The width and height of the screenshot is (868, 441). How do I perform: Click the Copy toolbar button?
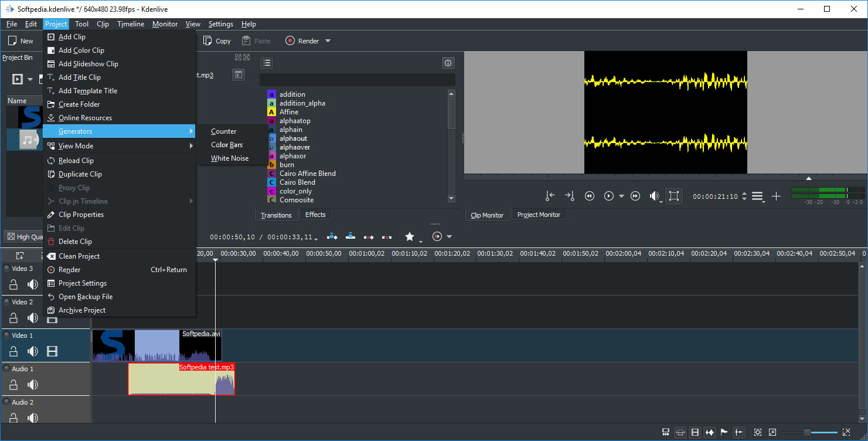(x=217, y=41)
